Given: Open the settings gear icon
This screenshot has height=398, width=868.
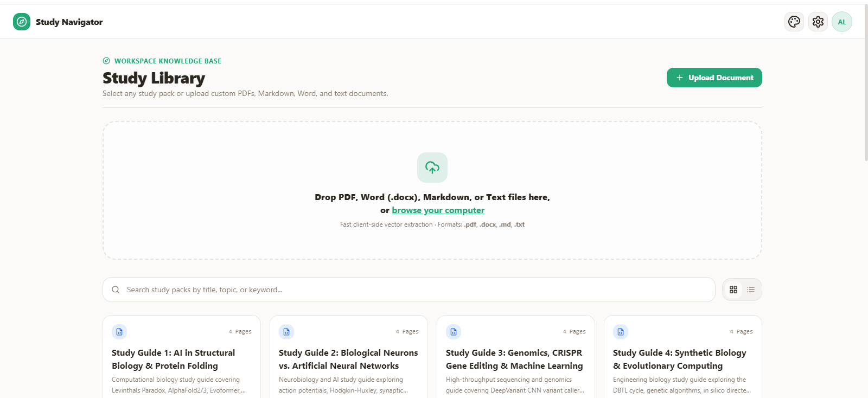Looking at the screenshot, I should 818,22.
